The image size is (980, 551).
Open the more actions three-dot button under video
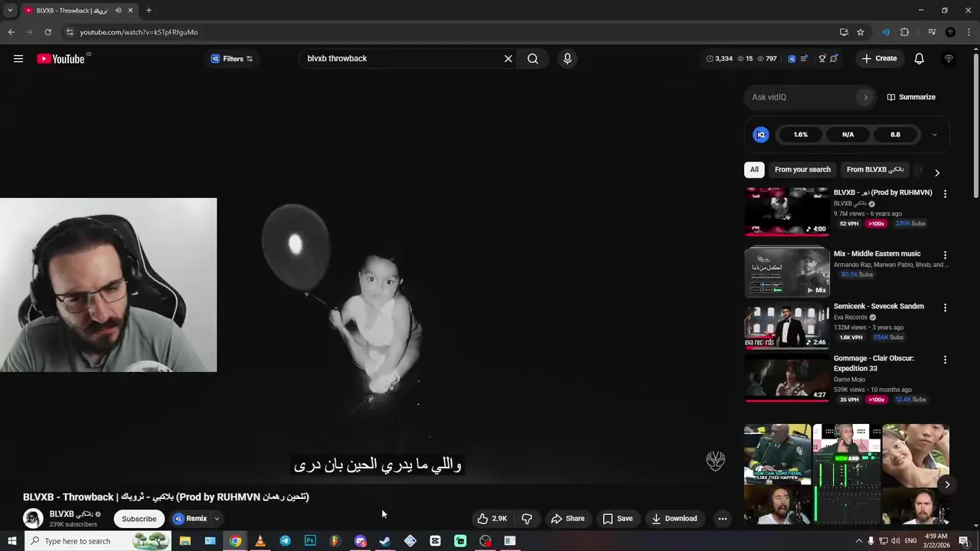(x=722, y=519)
